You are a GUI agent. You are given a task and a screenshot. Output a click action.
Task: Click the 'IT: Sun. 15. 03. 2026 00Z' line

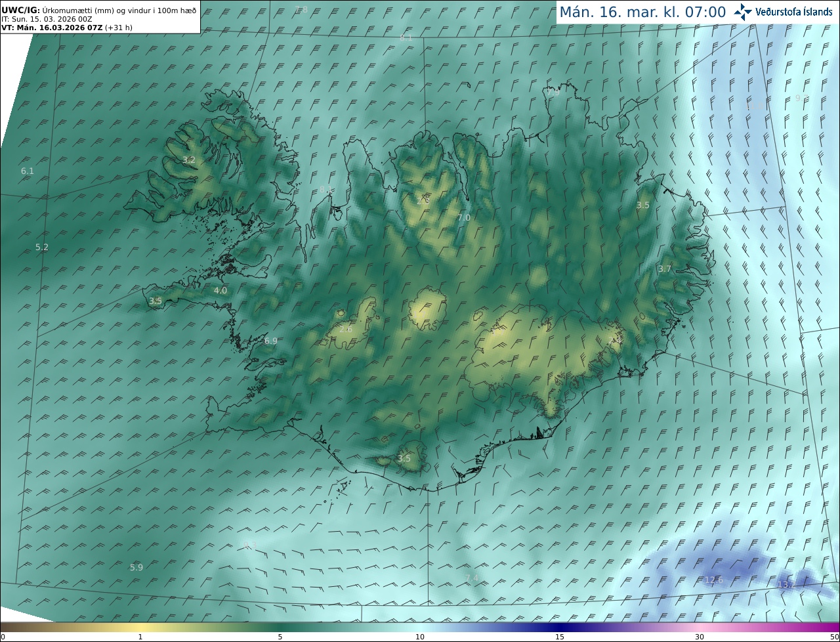pyautogui.click(x=47, y=19)
